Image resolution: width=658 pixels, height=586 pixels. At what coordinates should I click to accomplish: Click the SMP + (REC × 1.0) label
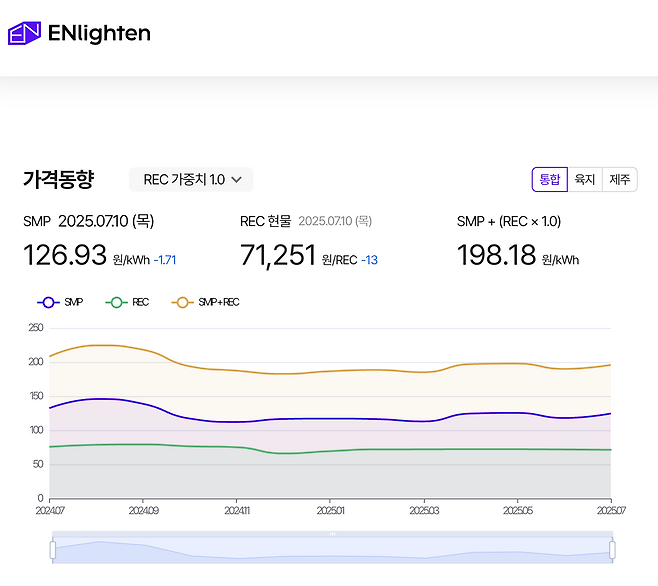[x=509, y=221]
